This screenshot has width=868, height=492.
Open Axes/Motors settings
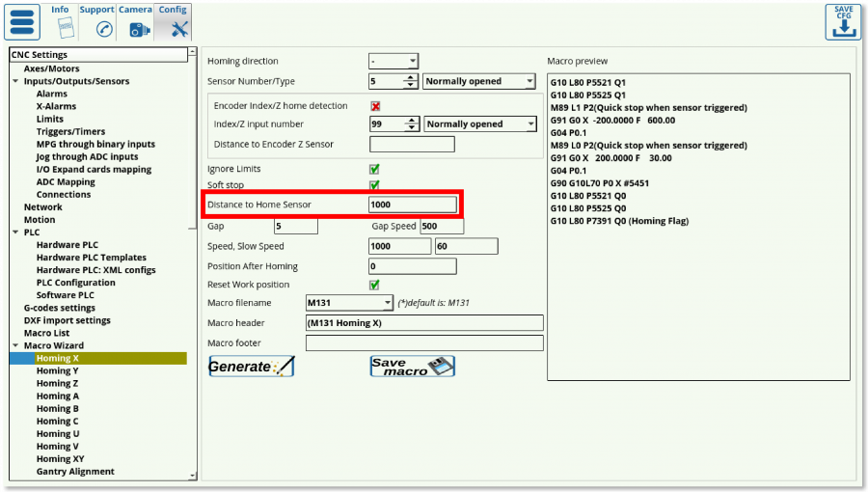(51, 68)
